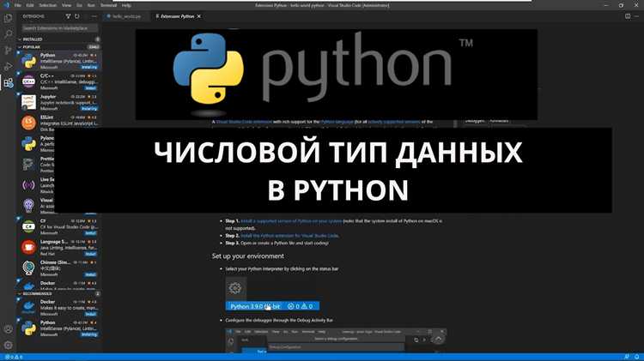The height and width of the screenshot is (361, 644).
Task: Open editor more actions ellipsis menu
Action: pos(637,16)
